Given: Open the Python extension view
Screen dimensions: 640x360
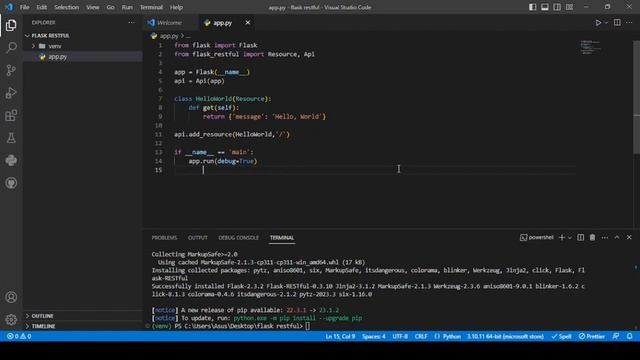Looking at the screenshot, I should 11,160.
